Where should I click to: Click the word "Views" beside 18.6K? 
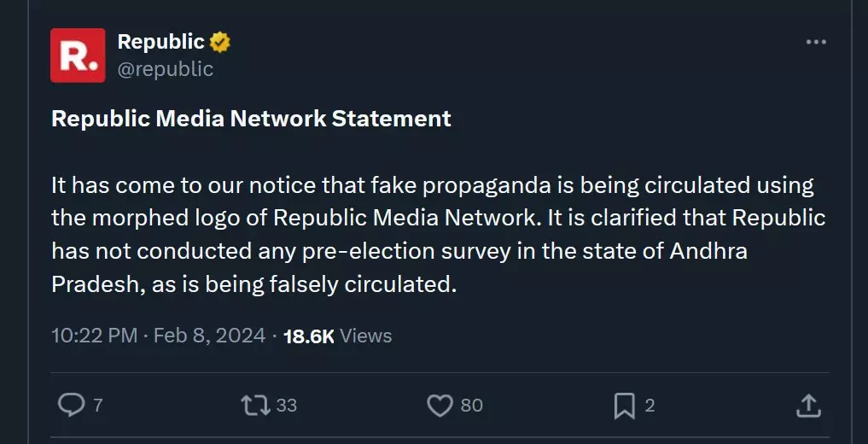click(x=366, y=336)
